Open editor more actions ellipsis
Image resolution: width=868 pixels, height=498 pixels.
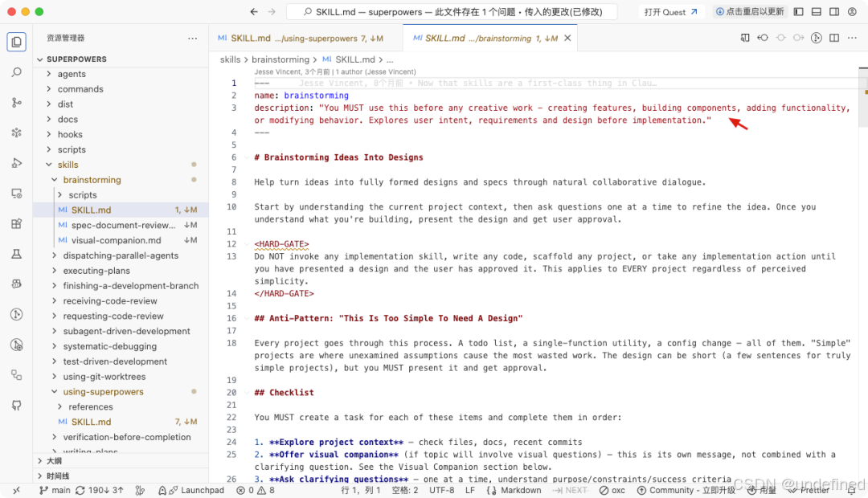tap(852, 39)
